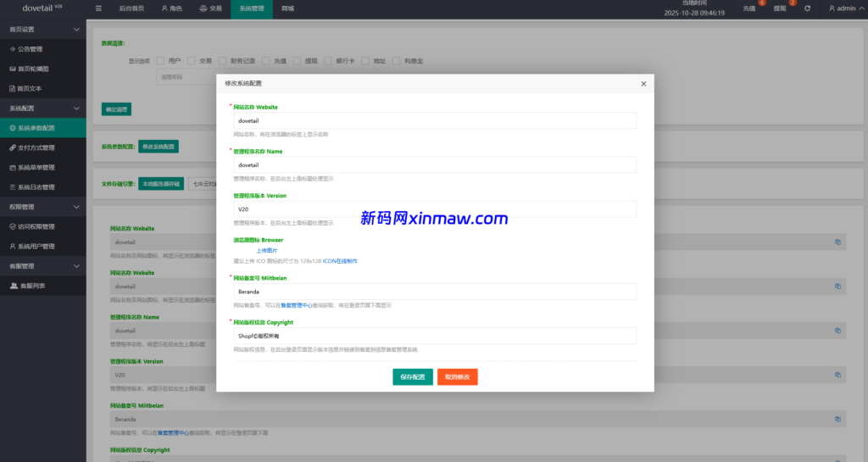Open 系统日志管理 in the sidebar
Image resolution: width=868 pixels, height=462 pixels.
click(x=43, y=187)
